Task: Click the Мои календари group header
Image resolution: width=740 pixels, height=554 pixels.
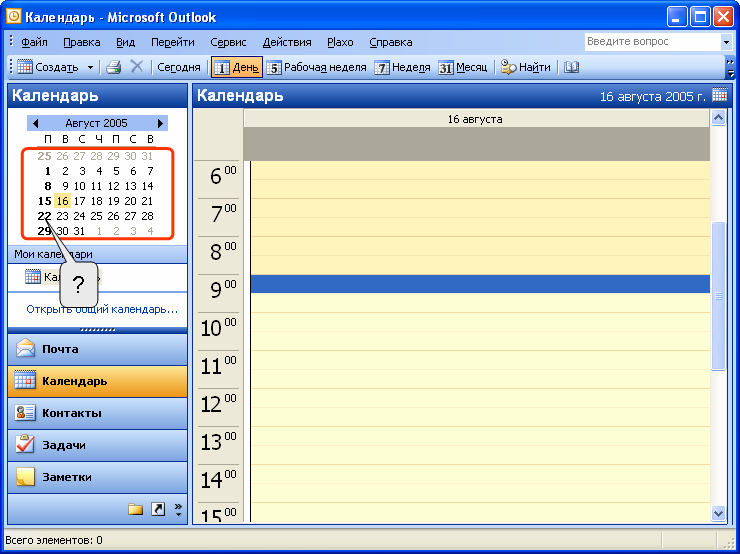Action: click(97, 254)
